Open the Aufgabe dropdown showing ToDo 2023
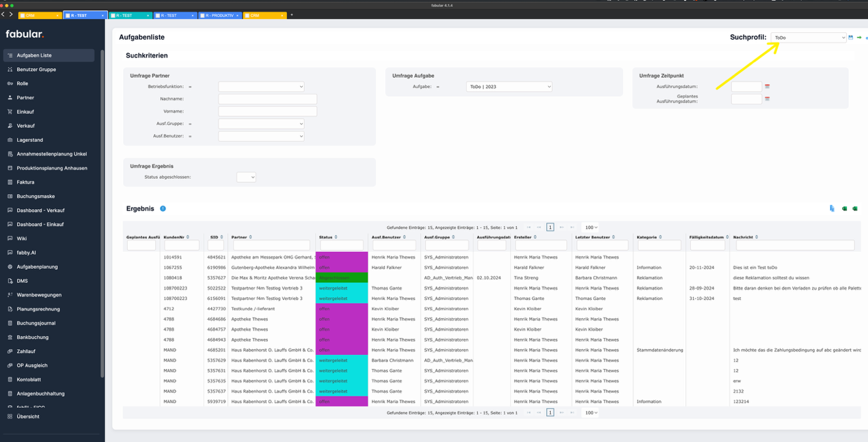This screenshot has width=868, height=442. pyautogui.click(x=509, y=86)
